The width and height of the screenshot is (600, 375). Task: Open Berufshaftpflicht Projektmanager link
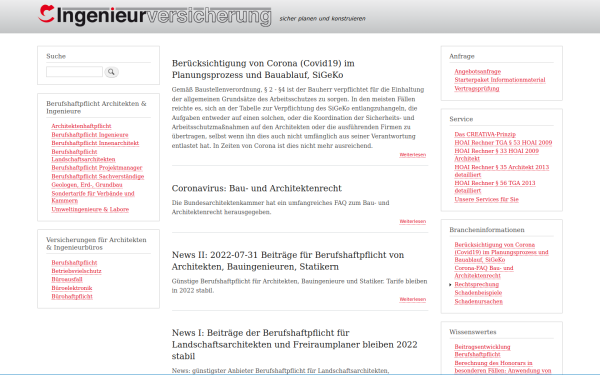[97, 168]
